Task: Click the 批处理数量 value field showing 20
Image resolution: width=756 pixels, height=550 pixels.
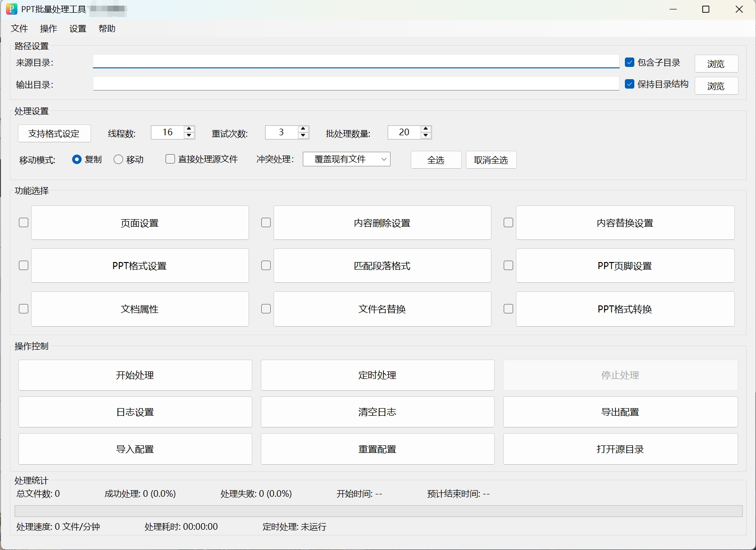Action: tap(404, 132)
